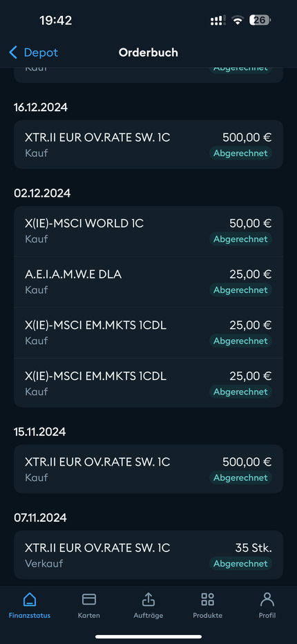297x644 pixels.
Task: Tap the battery indicator in status bar
Action: click(260, 20)
